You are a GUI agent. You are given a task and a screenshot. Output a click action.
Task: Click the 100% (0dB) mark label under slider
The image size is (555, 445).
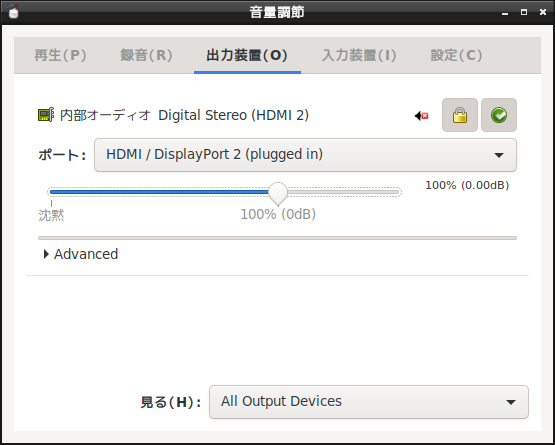pos(278,214)
